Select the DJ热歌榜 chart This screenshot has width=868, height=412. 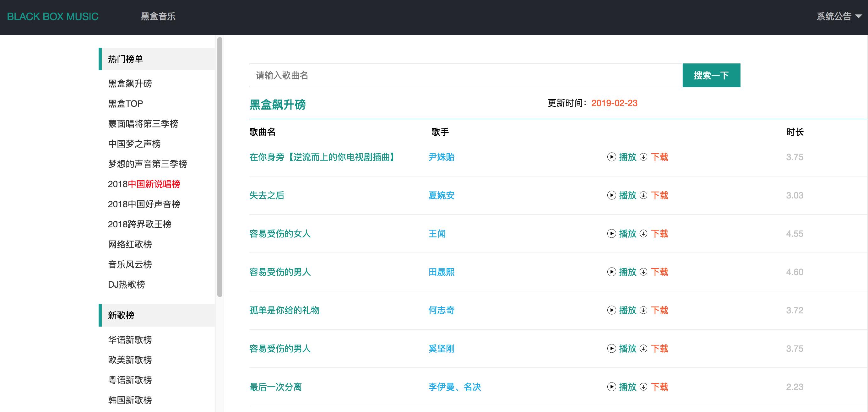point(126,285)
